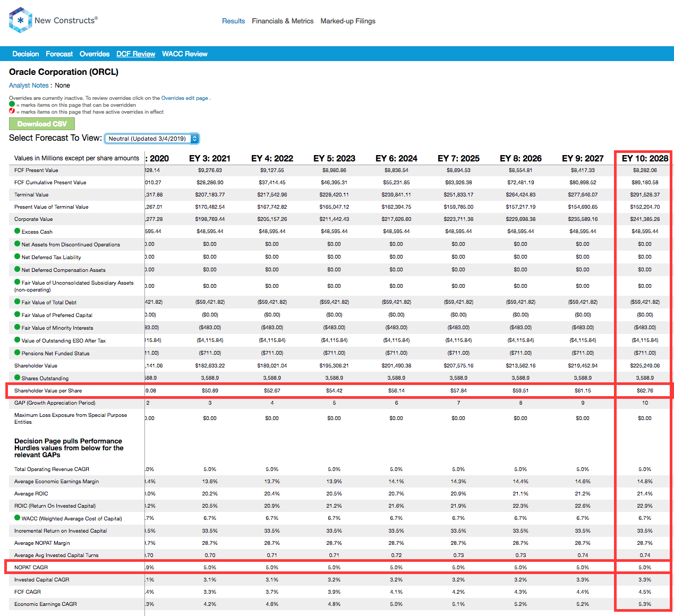Click FCF Cumulative Present Value $89,180.58 cell
This screenshot has width=674, height=616.
[645, 183]
